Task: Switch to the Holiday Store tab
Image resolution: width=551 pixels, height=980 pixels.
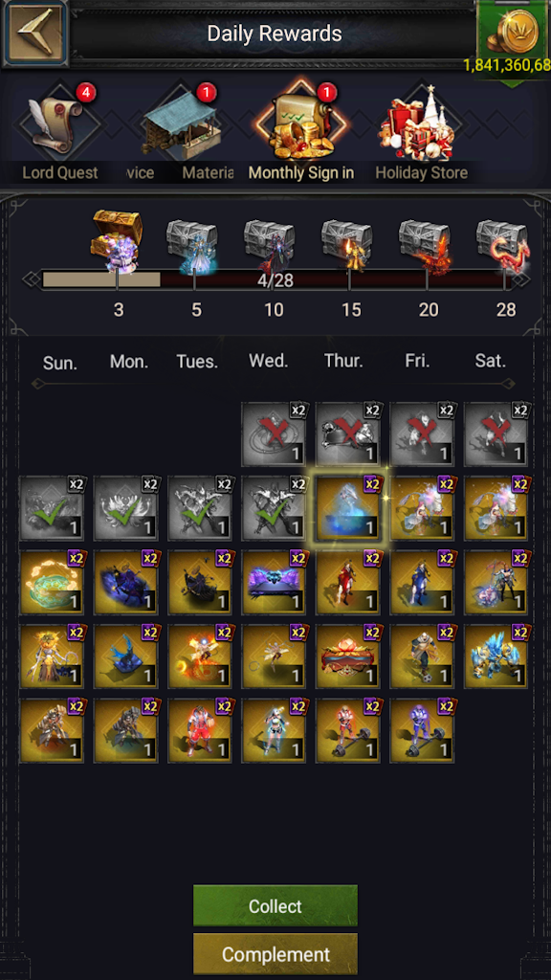Action: [x=422, y=172]
